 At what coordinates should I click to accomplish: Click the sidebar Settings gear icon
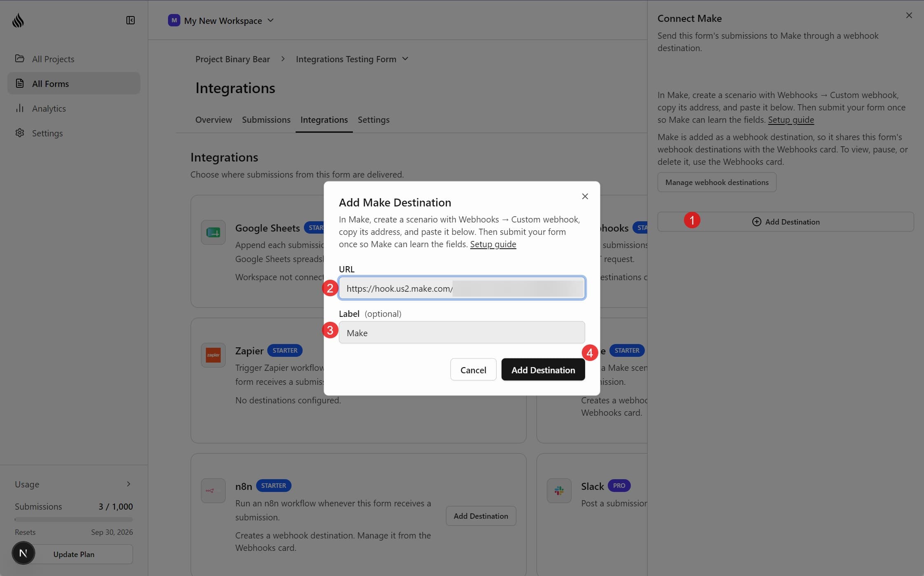19,133
